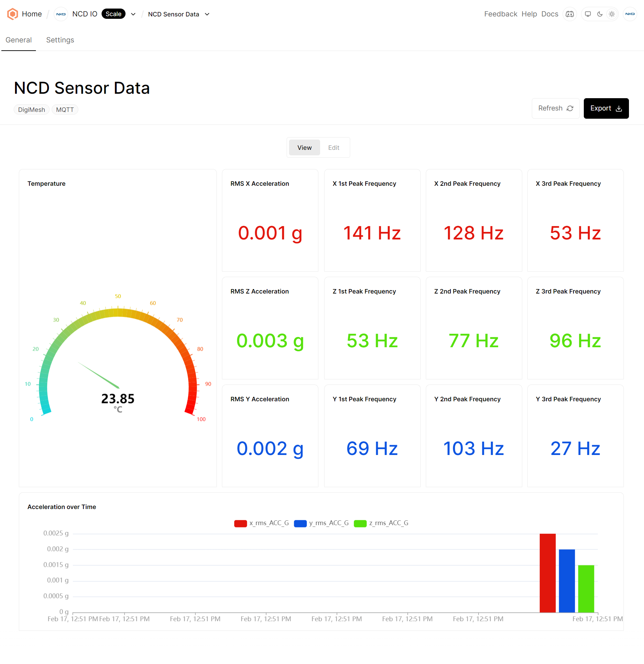644x664 pixels.
Task: Click the X 1st Peak Frequency value 141 Hz
Action: coord(372,233)
